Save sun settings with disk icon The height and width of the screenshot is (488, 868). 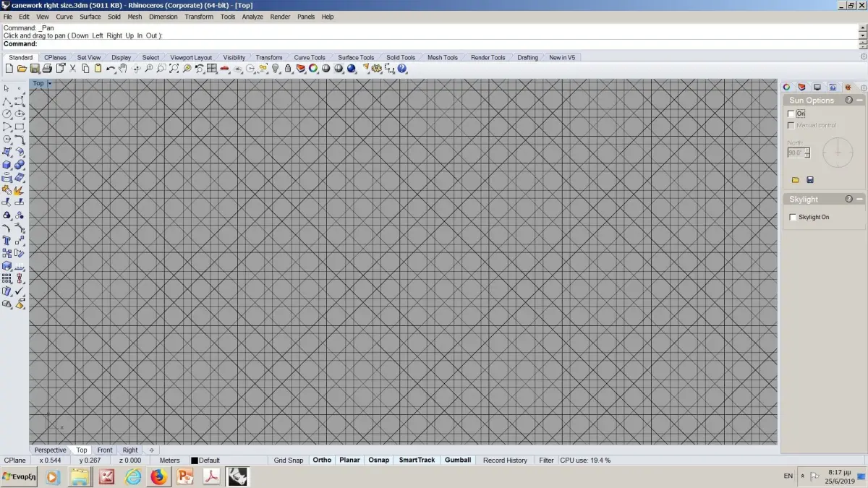point(810,179)
